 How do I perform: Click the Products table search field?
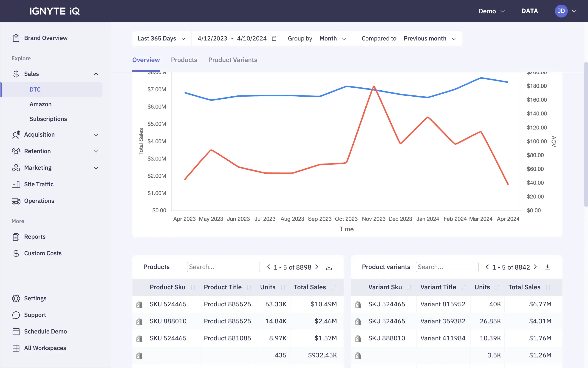point(223,267)
